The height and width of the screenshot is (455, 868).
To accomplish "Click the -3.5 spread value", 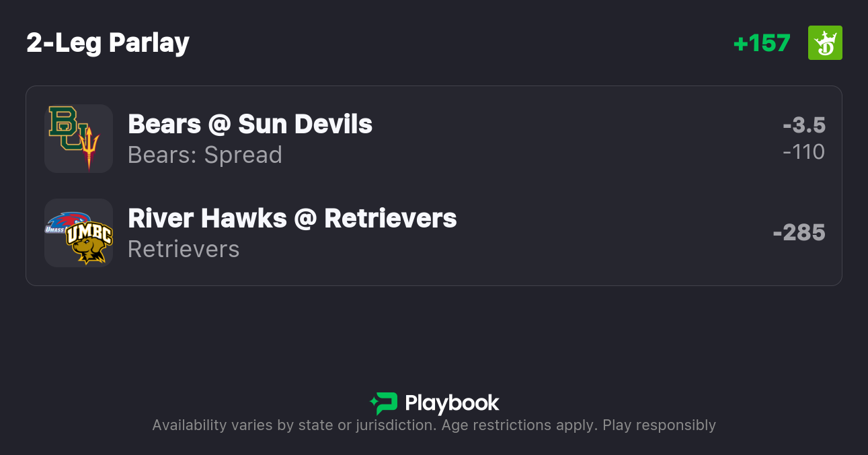I will pyautogui.click(x=804, y=125).
